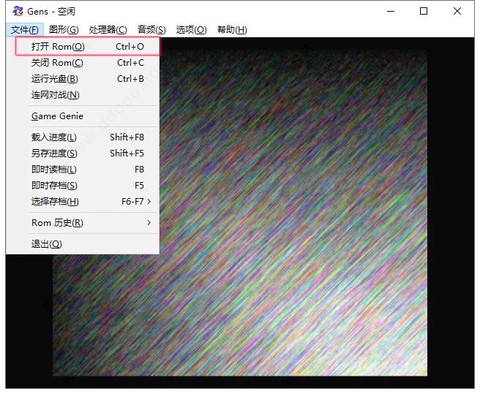The width and height of the screenshot is (480, 394).
Task: Select 退出(Q) to quit Gens
Action: (87, 244)
